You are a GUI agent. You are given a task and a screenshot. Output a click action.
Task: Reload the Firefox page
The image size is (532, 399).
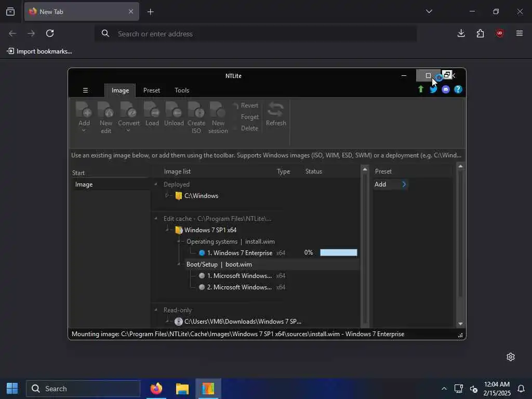click(x=50, y=33)
